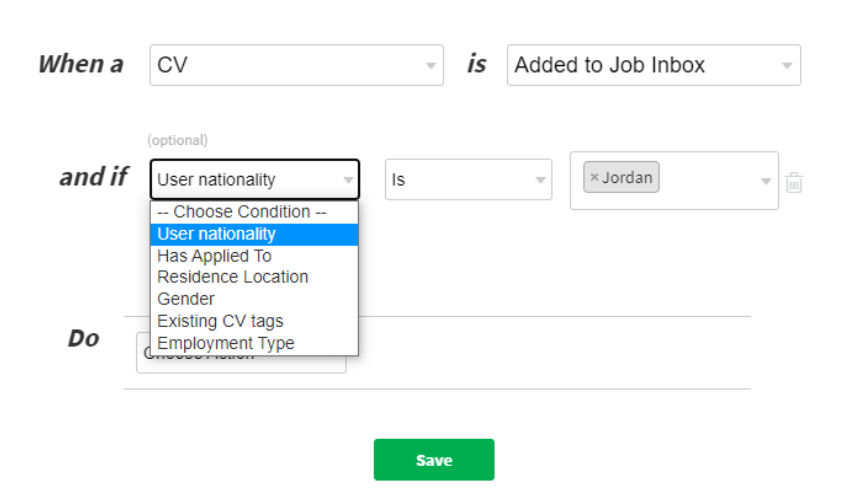Click the caret arrow beside Jordan field

[x=766, y=181]
